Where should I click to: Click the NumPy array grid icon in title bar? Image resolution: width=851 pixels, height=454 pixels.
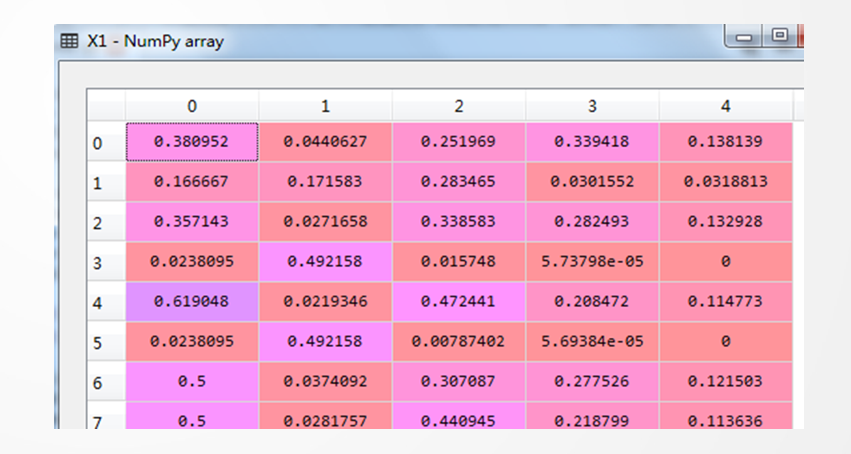(x=69, y=41)
